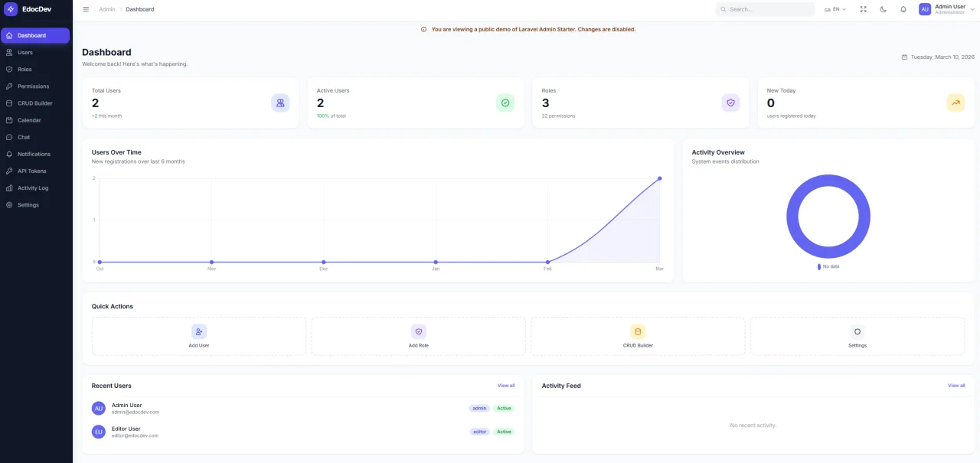
Task: Toggle fullscreen mode icon
Action: point(864,9)
